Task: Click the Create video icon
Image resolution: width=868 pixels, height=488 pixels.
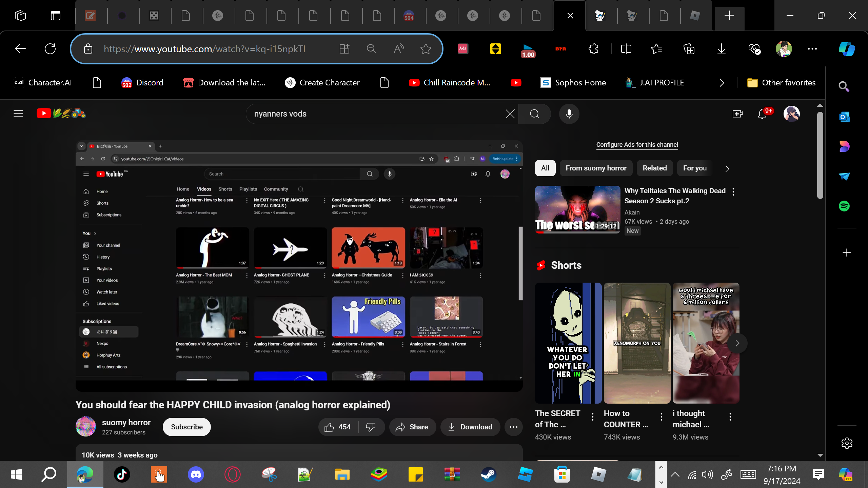Action: [737, 114]
